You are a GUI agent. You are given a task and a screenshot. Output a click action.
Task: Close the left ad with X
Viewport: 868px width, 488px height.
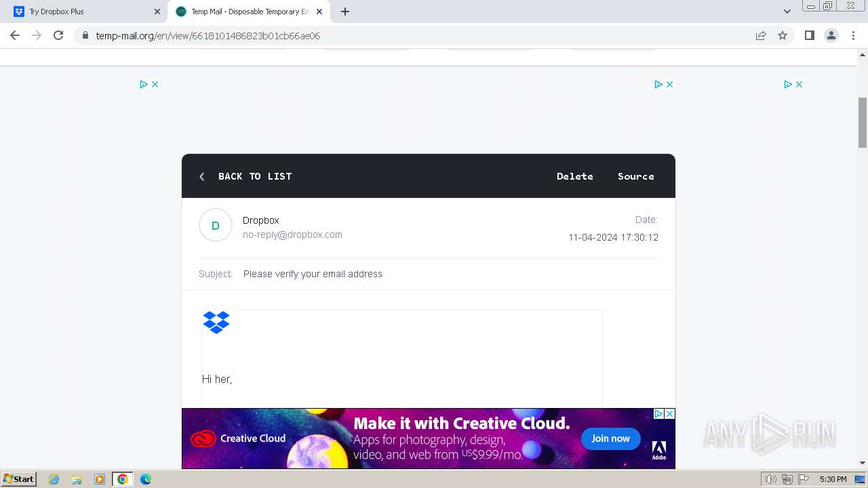pyautogui.click(x=155, y=84)
